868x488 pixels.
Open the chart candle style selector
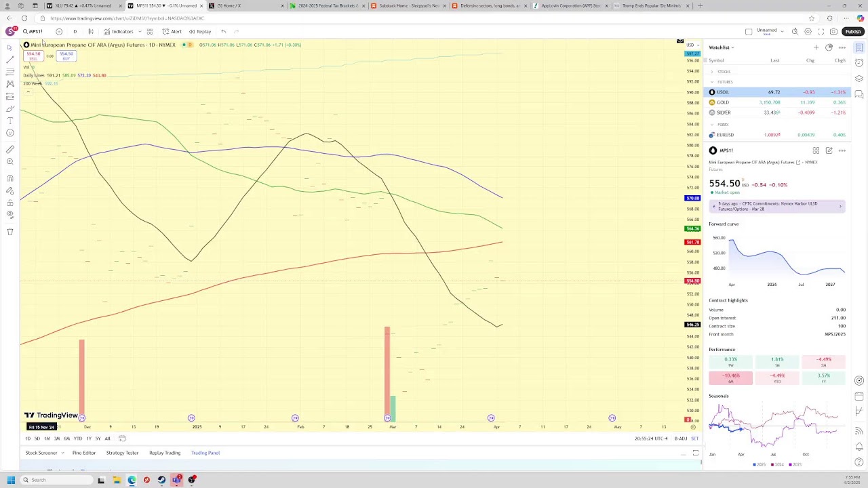click(91, 31)
